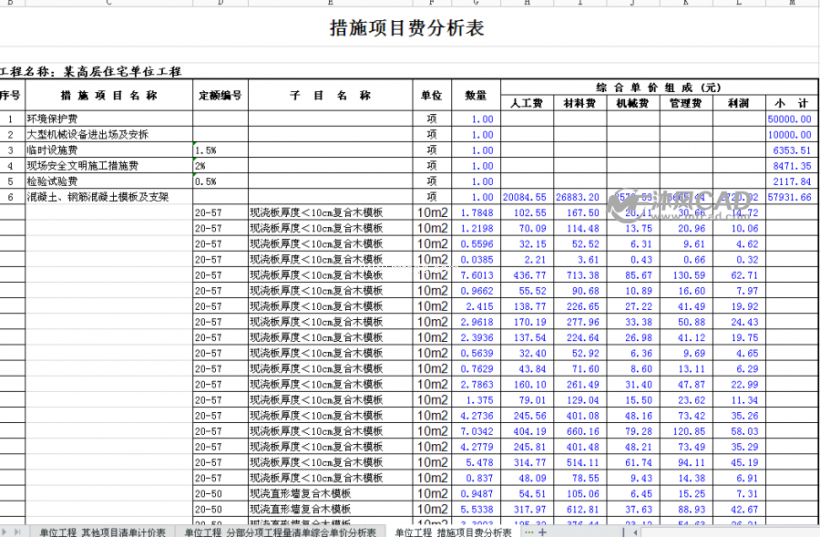The image size is (820, 537).
Task: Click the 措施项目名称 header cell
Action: 109,95
